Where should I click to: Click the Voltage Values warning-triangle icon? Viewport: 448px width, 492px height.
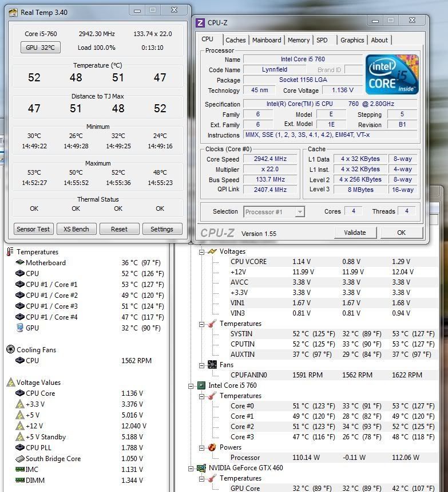[11, 382]
